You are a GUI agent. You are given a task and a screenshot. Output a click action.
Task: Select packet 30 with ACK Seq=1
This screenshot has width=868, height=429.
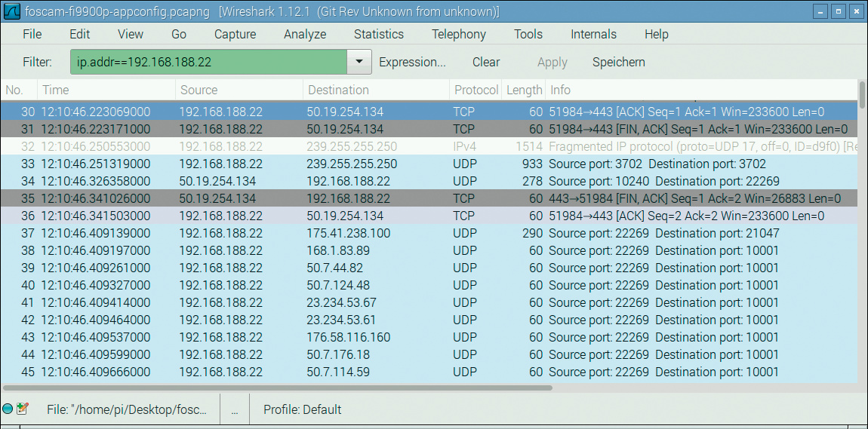(429, 112)
